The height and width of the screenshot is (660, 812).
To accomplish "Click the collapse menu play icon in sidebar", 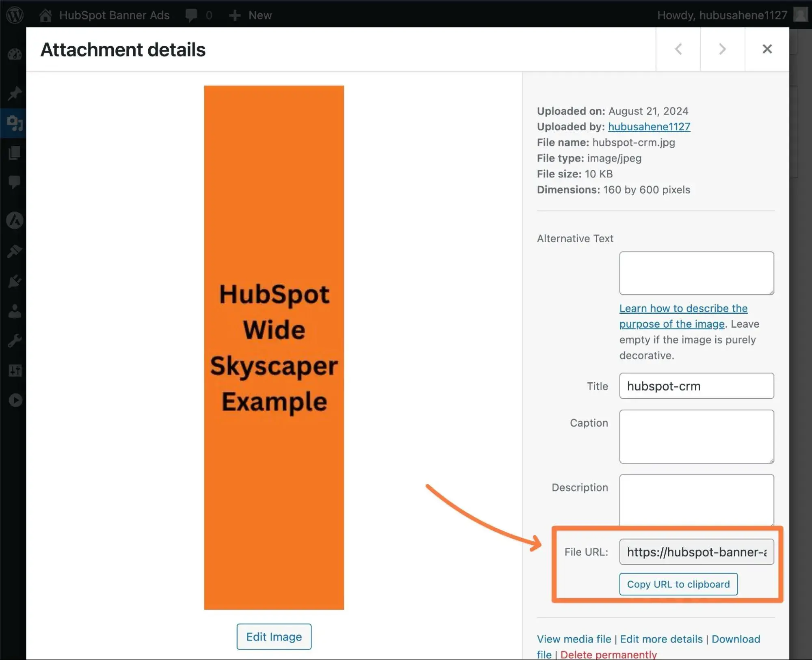I will click(15, 400).
